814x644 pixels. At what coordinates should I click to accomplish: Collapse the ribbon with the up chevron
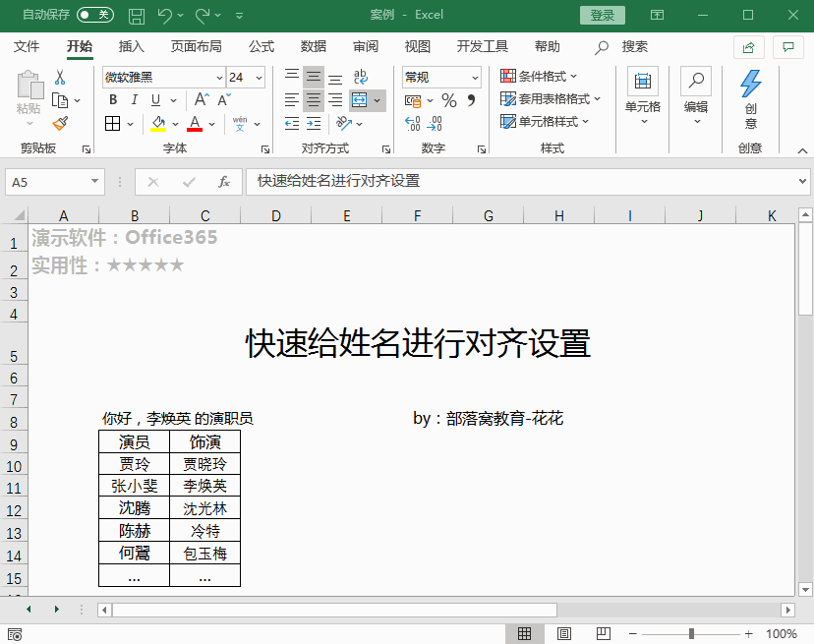pyautogui.click(x=802, y=150)
